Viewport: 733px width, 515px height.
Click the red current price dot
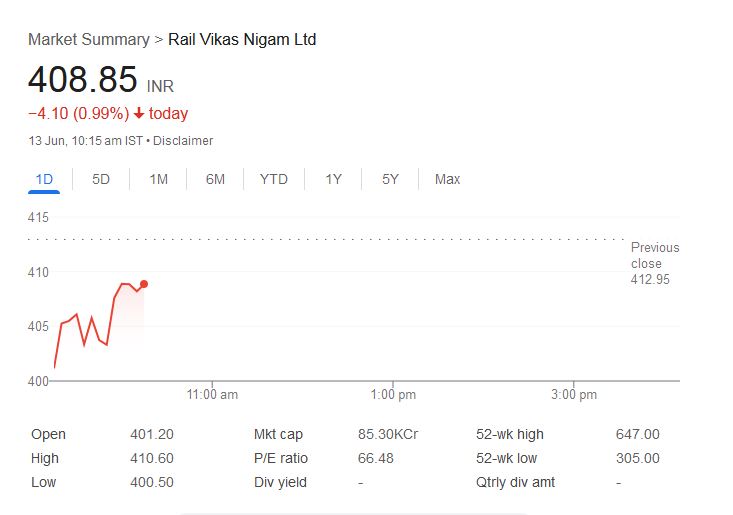pos(144,284)
